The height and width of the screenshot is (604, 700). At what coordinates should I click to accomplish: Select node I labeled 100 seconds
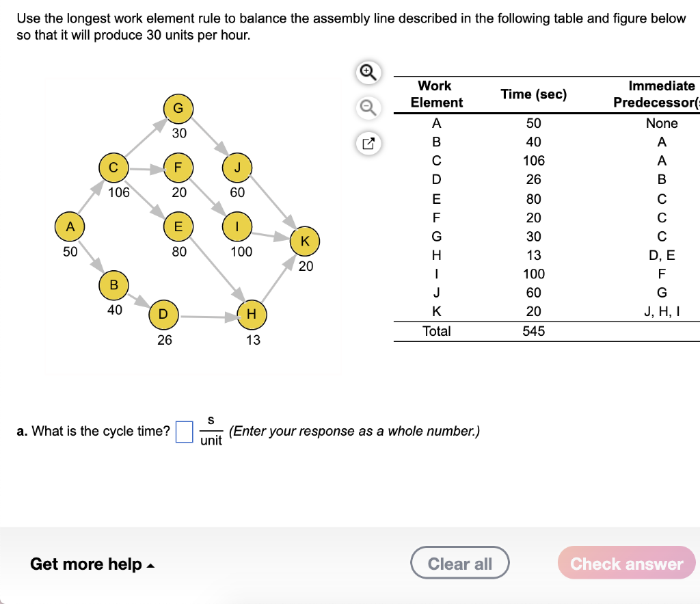coord(237,227)
